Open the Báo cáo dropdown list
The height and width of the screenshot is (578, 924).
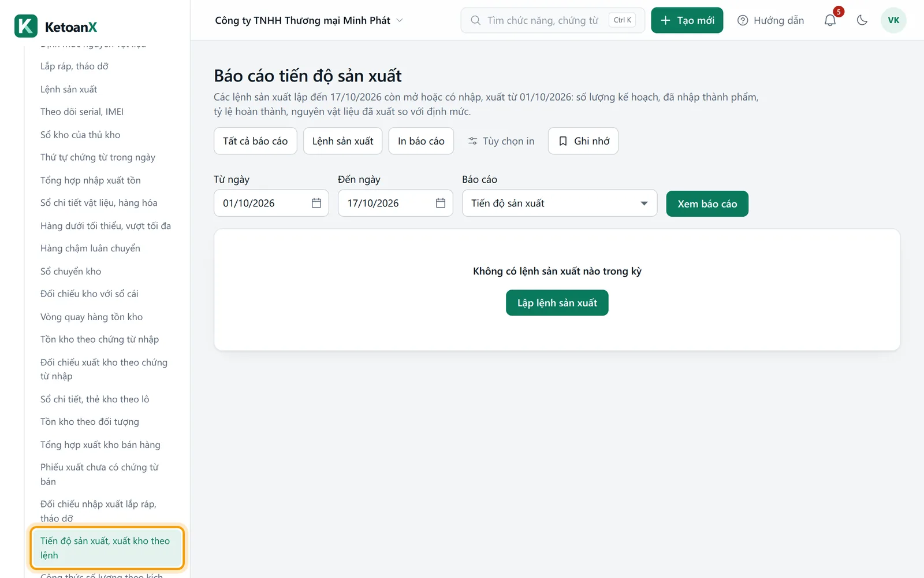[x=560, y=203]
